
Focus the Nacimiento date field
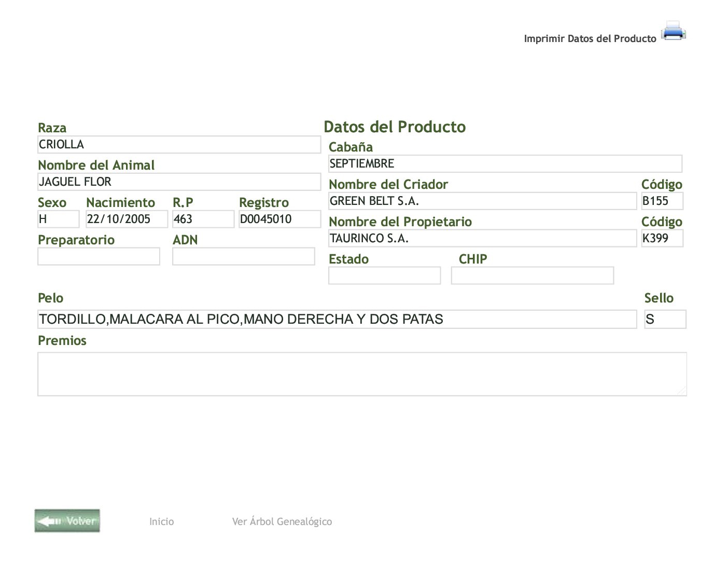coord(127,219)
